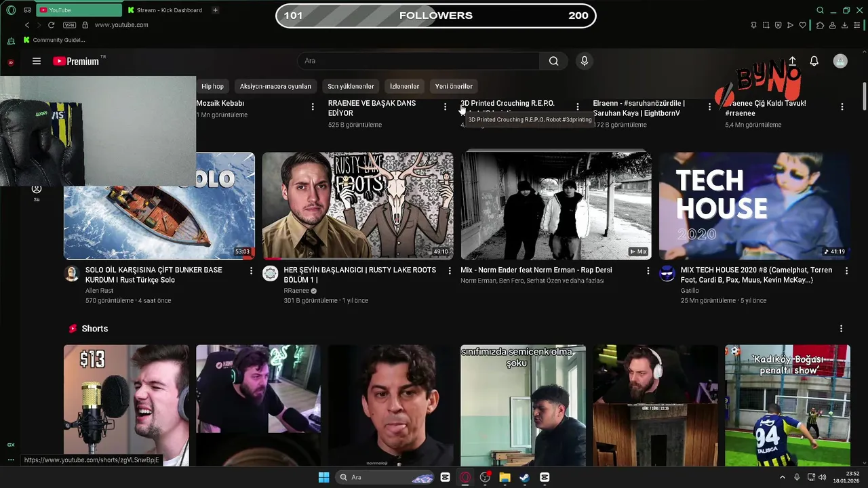This screenshot has height=488, width=868.
Task: Open the Community Guidelines bookmark
Action: (x=54, y=40)
